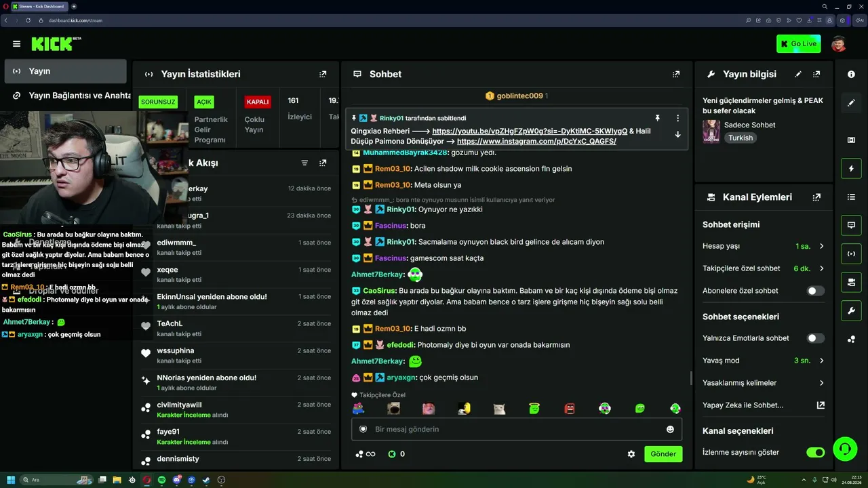
Task: Open the hamburger navigation menu
Action: [16, 44]
